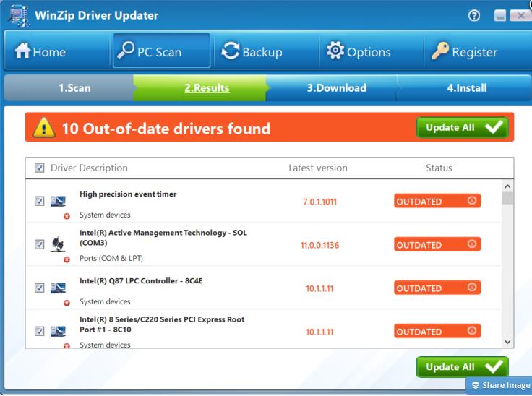This screenshot has height=396, width=532.
Task: Click 10.1.1.11 version for Q87 LPC Controller
Action: click(319, 289)
